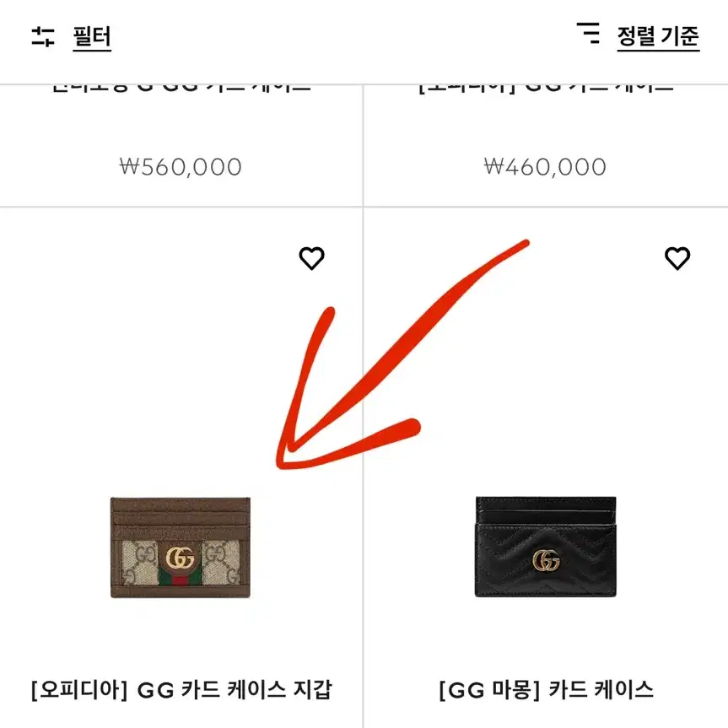This screenshot has width=728, height=728.
Task: Open the partially hidden top-left card case title
Action: coord(181,89)
